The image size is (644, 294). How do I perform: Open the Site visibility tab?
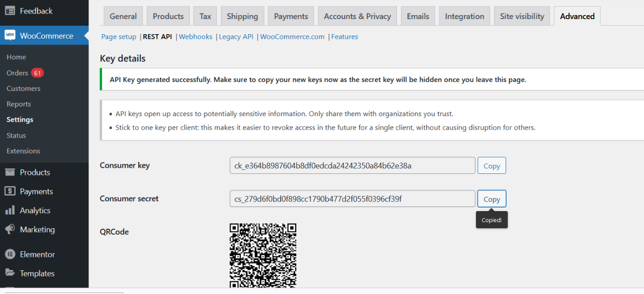(x=522, y=16)
